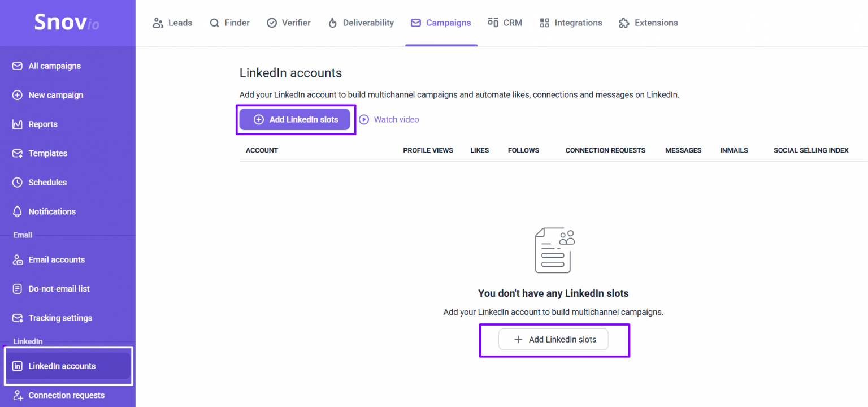Select the Integrations tab
The width and height of the screenshot is (868, 407).
coord(571,23)
